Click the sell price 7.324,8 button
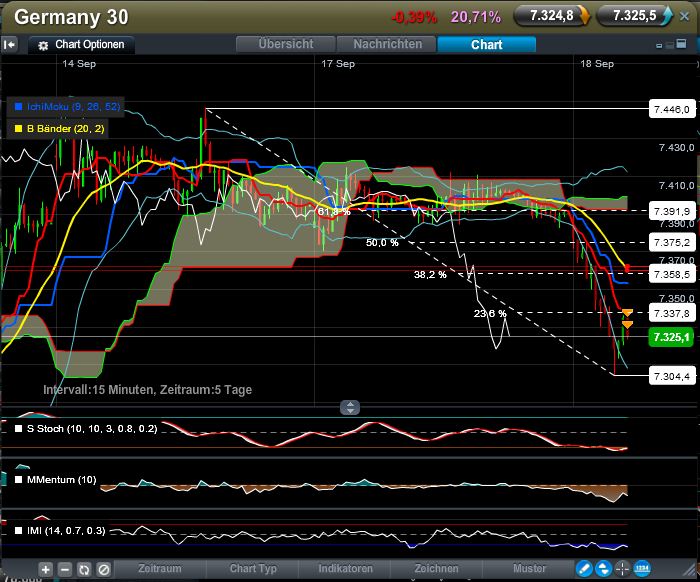Viewport: 700px width, 582px height. [x=552, y=16]
